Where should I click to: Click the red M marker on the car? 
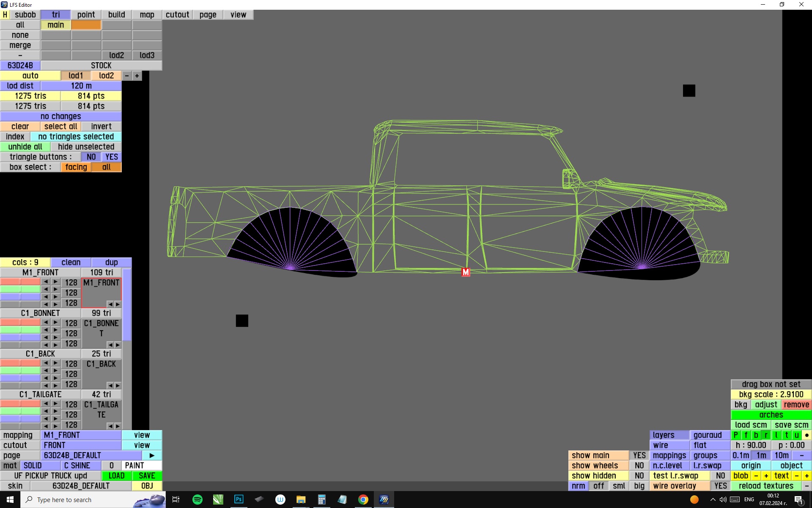pyautogui.click(x=466, y=272)
